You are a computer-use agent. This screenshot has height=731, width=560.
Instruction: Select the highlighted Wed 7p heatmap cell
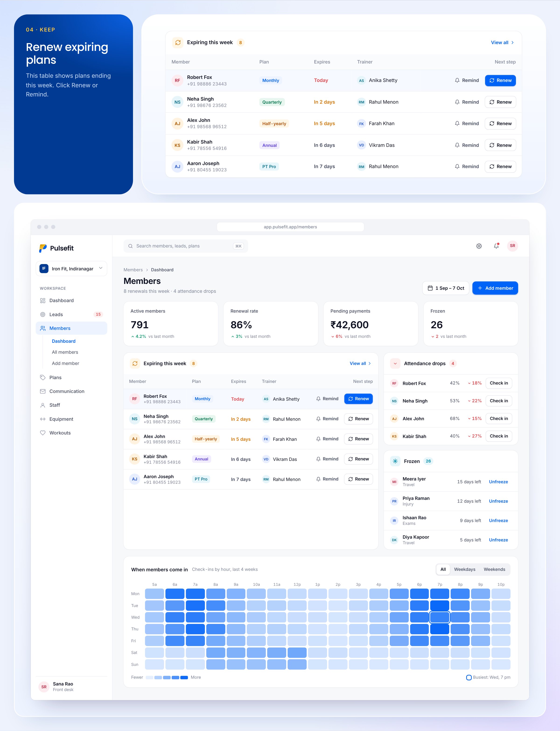click(440, 617)
